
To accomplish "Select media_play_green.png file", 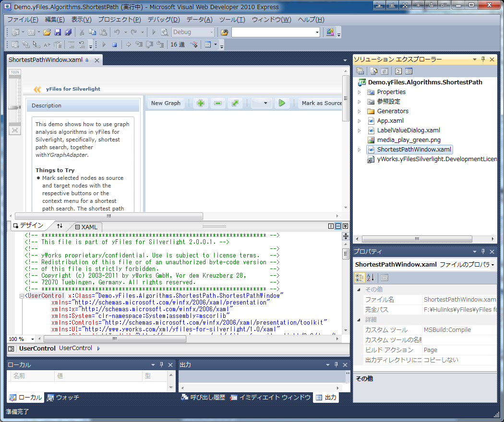I will coord(408,140).
